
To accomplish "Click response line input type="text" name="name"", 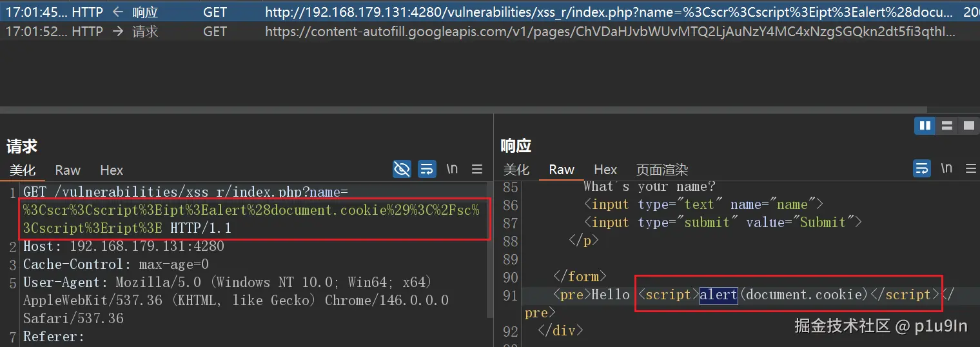I will 703,204.
